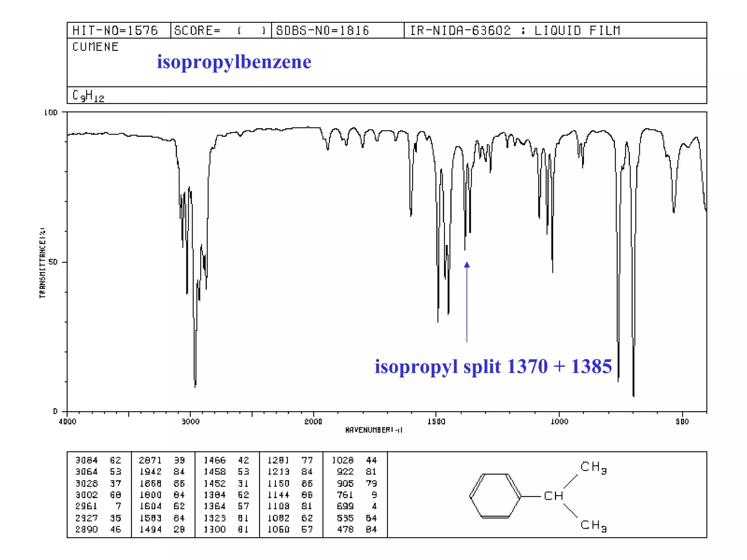Click the 'CUMENE' compound name
The height and width of the screenshot is (560, 747).
click(x=96, y=47)
